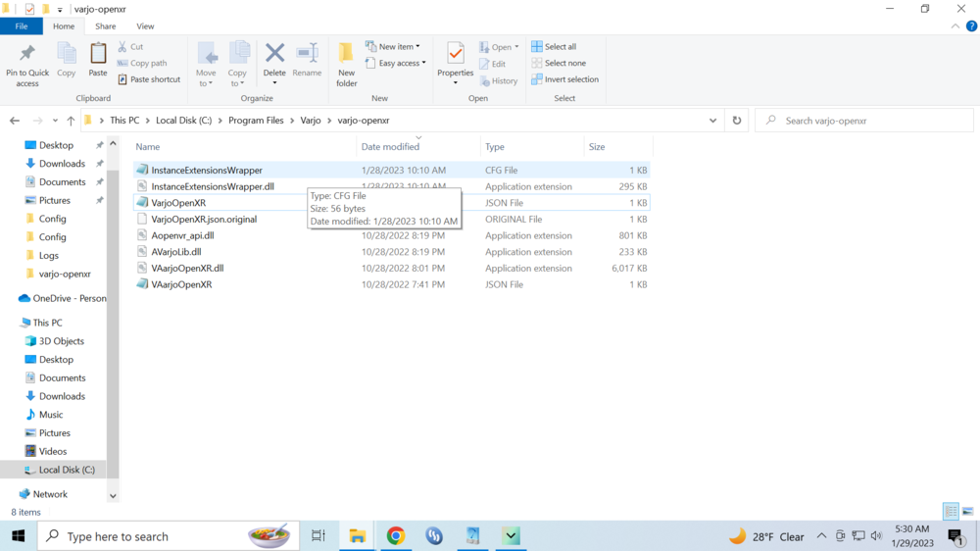Viewport: 980px width, 551px height.
Task: Click Select none in ribbon
Action: pos(559,63)
